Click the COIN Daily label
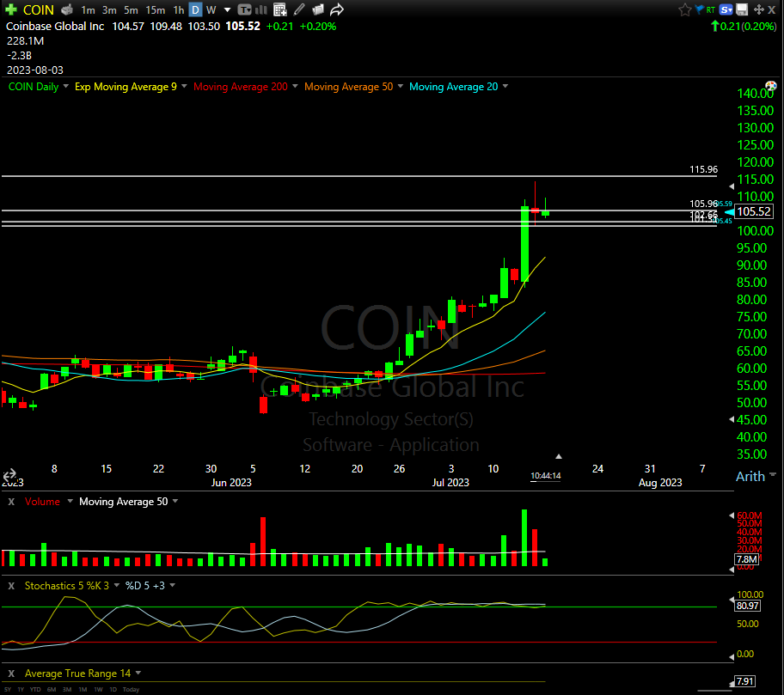The height and width of the screenshot is (695, 784). [34, 87]
